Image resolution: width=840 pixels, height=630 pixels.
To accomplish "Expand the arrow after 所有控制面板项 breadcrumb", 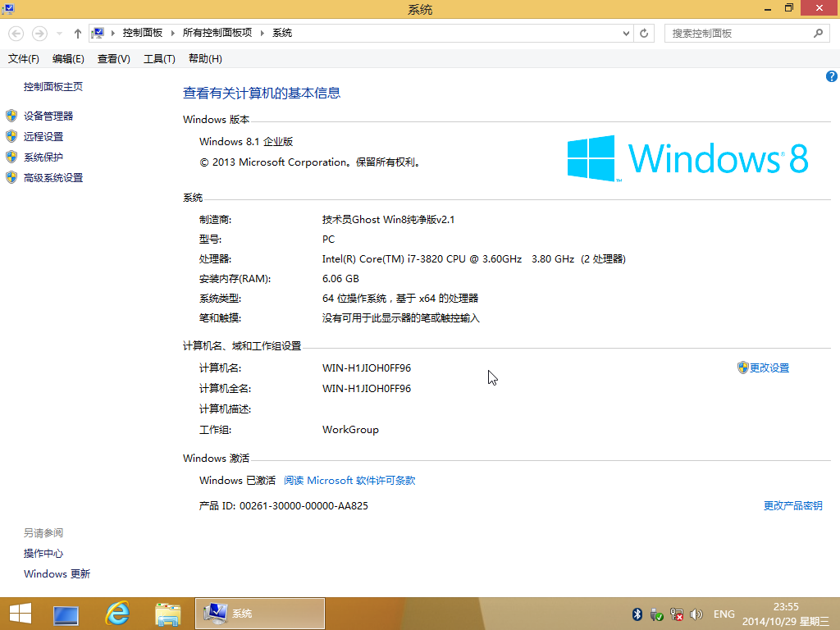I will click(x=262, y=33).
